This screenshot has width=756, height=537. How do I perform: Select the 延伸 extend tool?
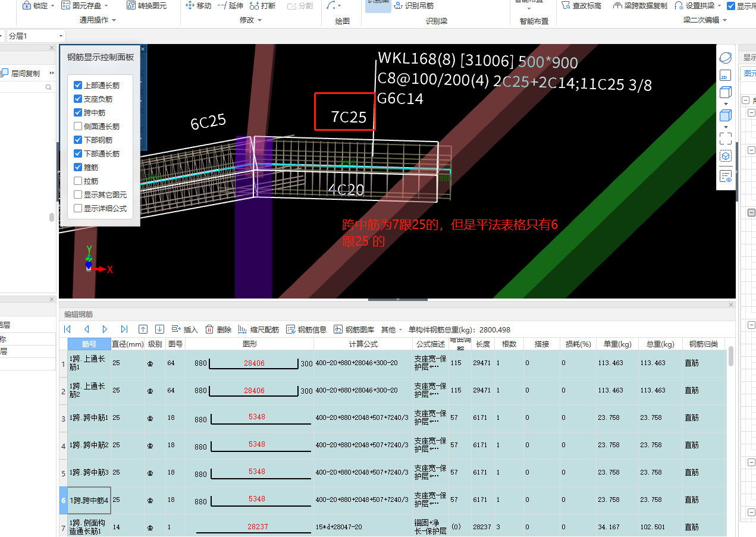coord(231,5)
